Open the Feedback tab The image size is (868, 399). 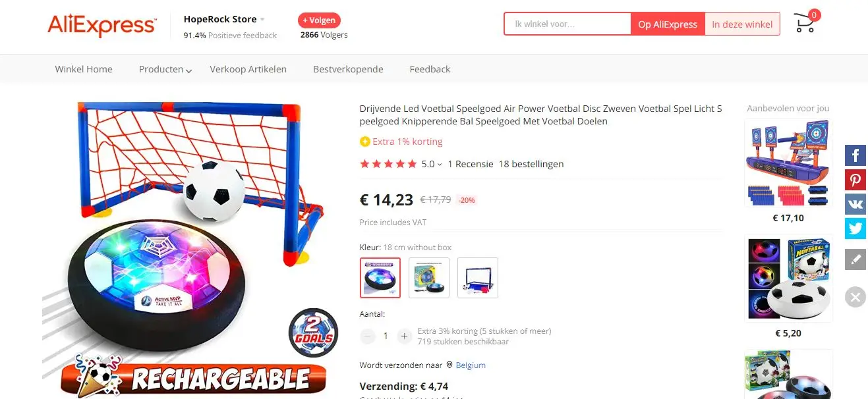pyautogui.click(x=430, y=69)
